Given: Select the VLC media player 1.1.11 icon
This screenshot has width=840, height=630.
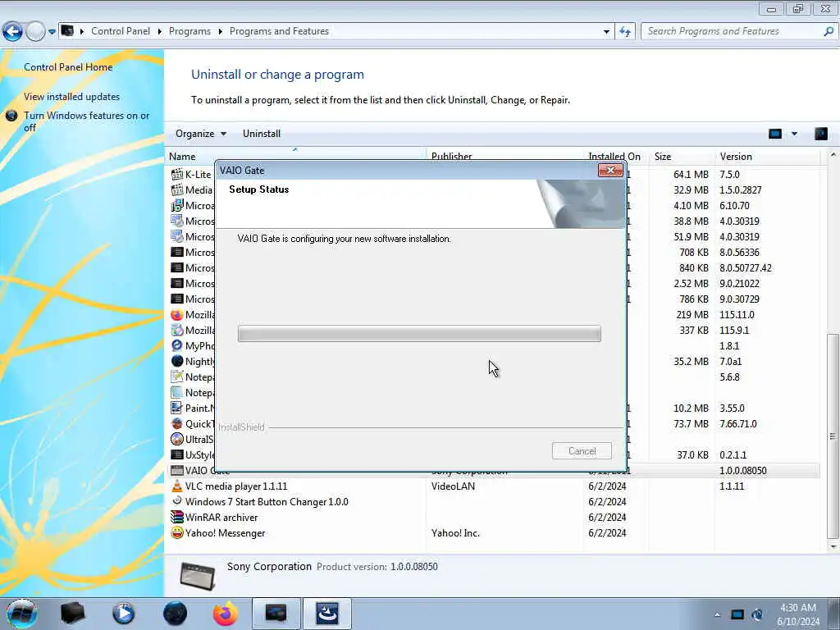Looking at the screenshot, I should pyautogui.click(x=177, y=486).
